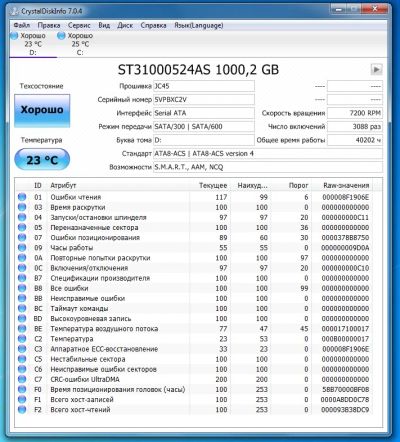The width and height of the screenshot is (400, 442).
Task: Click status icon for Аппаратное ECC-восстановление
Action: (22, 349)
